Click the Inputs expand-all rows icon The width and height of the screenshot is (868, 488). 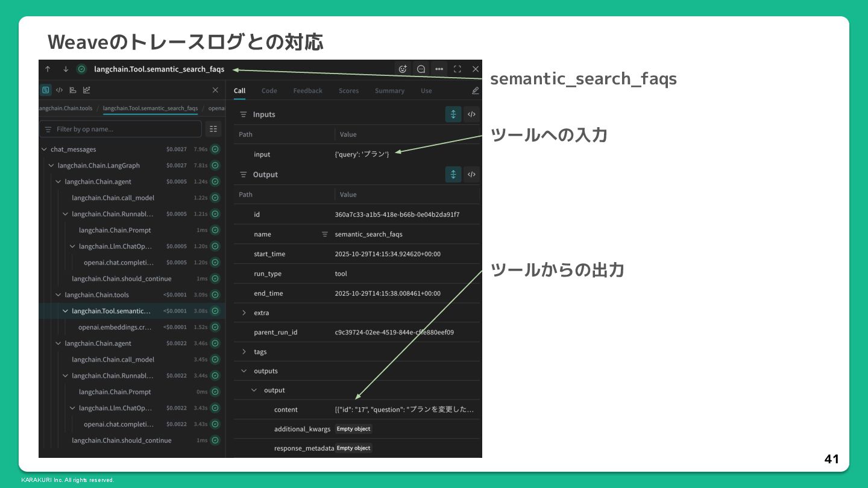453,114
